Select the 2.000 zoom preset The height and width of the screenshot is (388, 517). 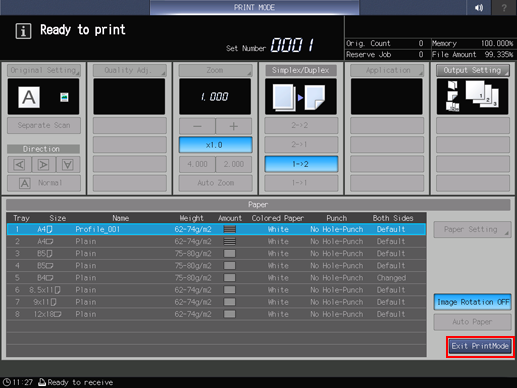(x=234, y=164)
